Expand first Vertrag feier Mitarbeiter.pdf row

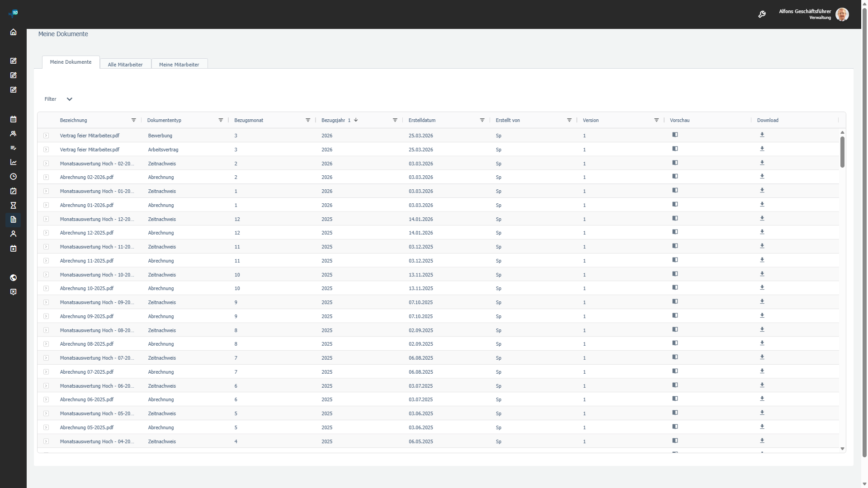point(46,136)
